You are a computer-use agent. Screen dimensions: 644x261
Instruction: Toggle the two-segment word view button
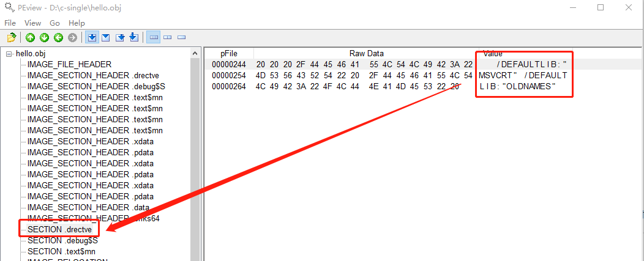click(168, 38)
